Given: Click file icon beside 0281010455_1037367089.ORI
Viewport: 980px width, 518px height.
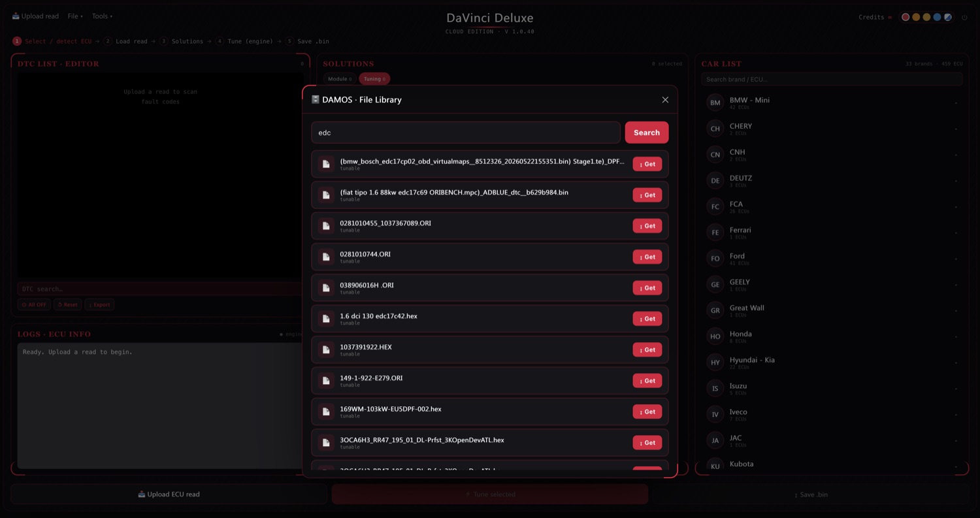Looking at the screenshot, I should coord(326,226).
